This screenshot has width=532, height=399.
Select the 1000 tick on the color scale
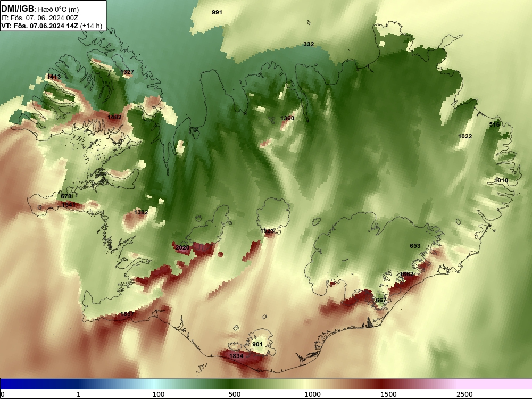click(312, 394)
